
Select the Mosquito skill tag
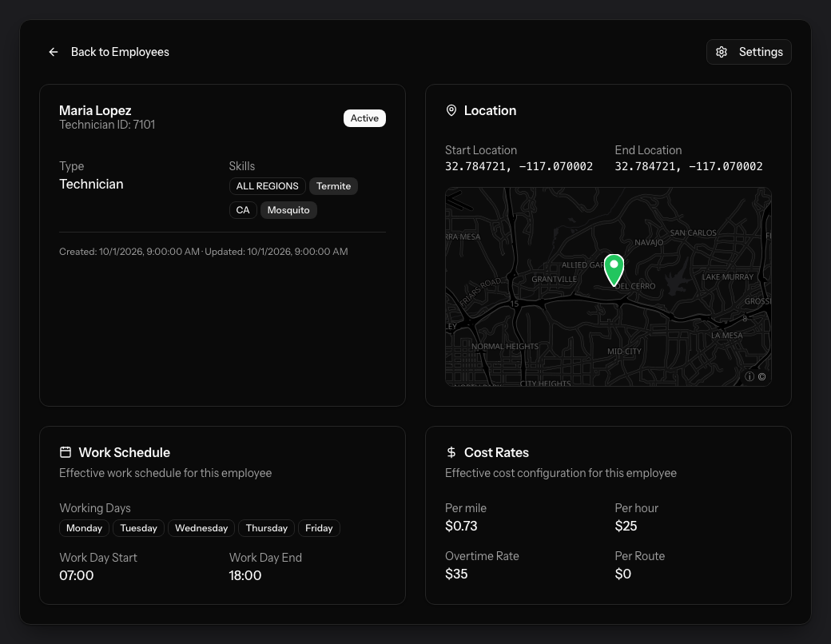tap(288, 210)
